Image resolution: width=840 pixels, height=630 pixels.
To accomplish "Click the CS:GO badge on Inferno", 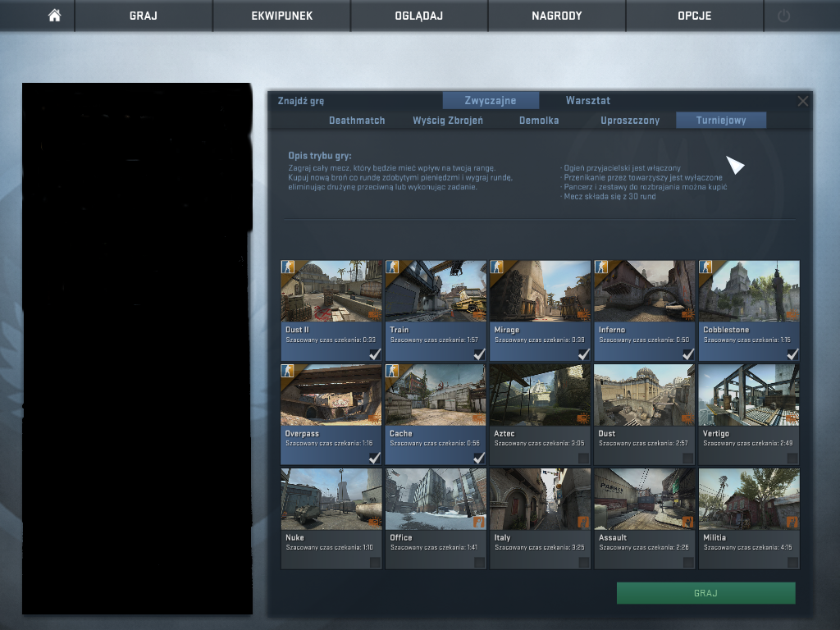I will coord(601,267).
